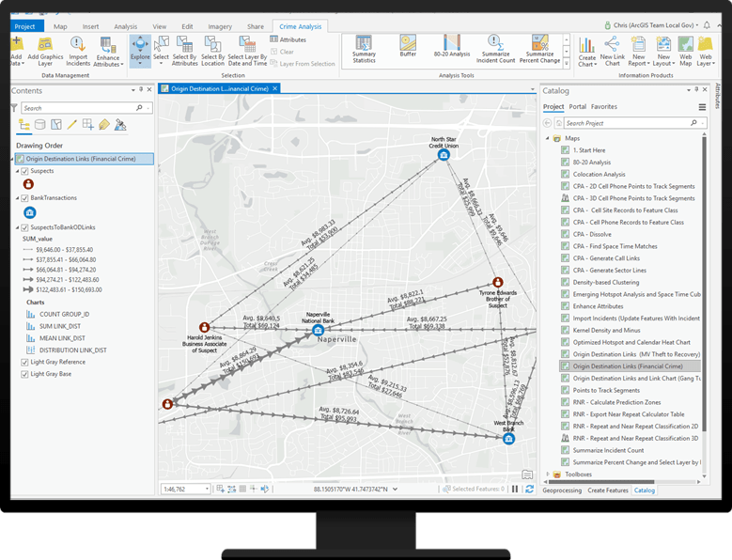Viewport: 732px width, 560px height.
Task: Switch to Create Features pane tab
Action: pos(608,490)
